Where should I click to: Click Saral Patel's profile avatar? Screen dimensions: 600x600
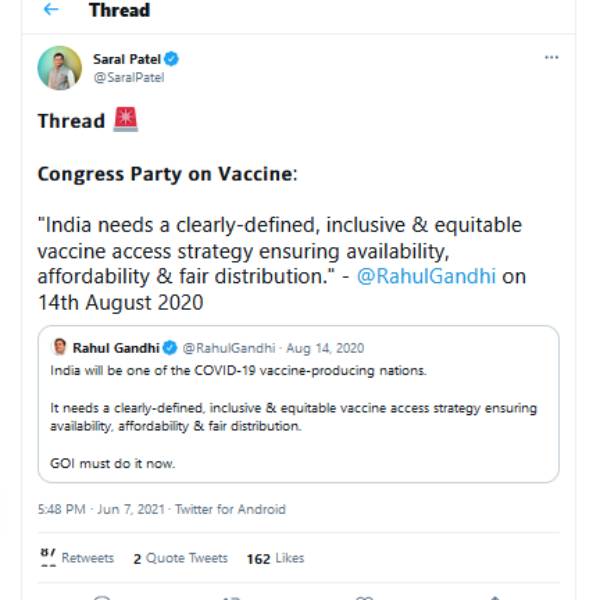coord(59,67)
